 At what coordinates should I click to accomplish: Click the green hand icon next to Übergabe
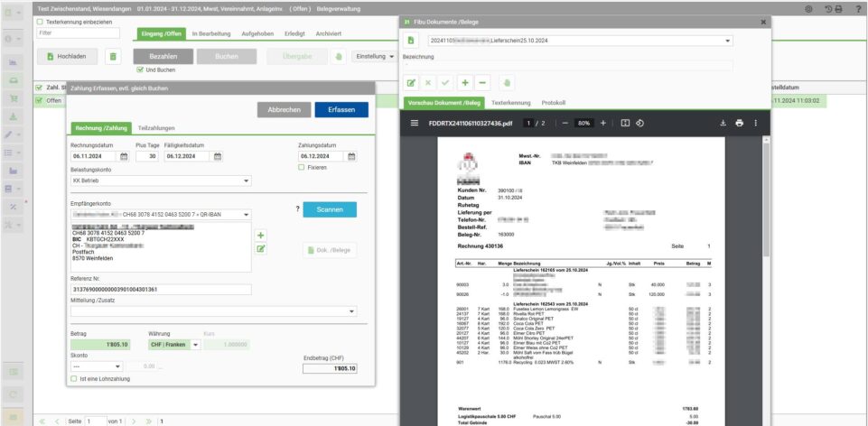(x=340, y=57)
